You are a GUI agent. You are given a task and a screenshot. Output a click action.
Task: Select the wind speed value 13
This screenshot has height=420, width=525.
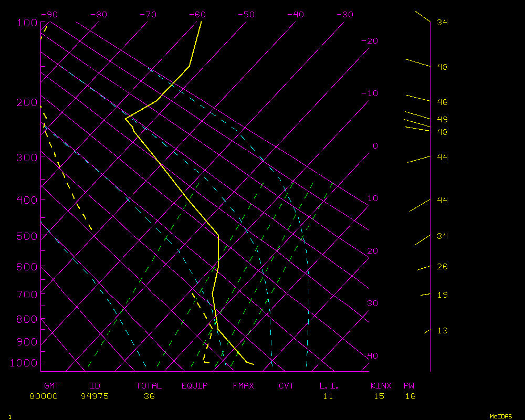[443, 331]
